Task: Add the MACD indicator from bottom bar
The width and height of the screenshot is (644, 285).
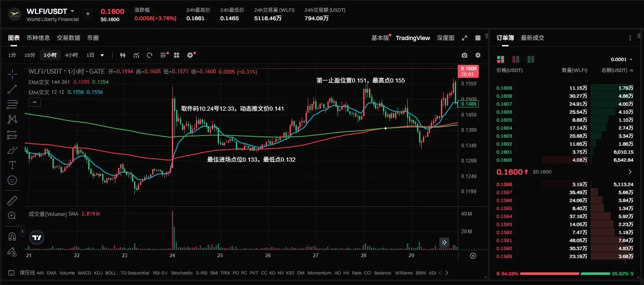Action: (84, 273)
